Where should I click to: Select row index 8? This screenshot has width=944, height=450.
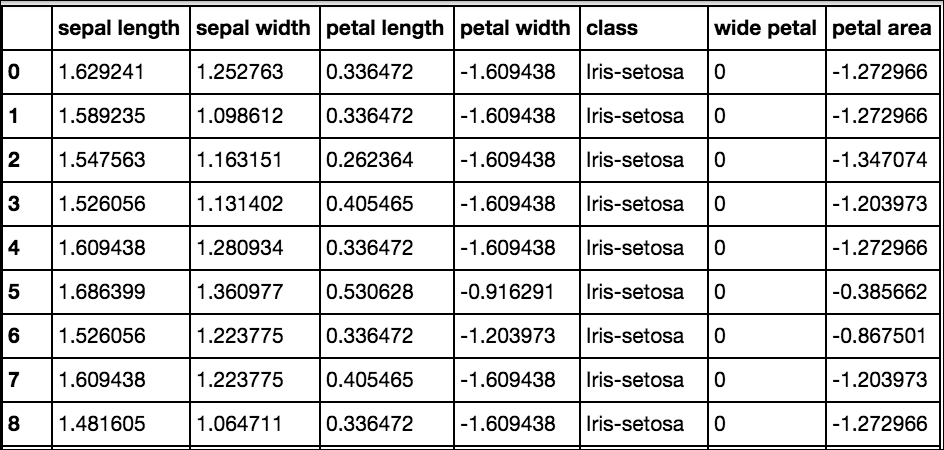coord(14,423)
